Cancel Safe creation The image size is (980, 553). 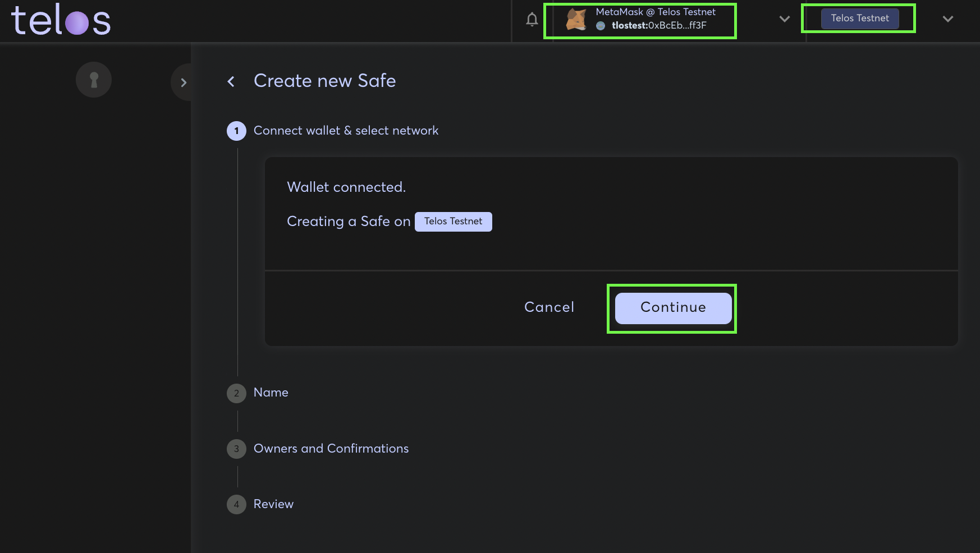point(549,307)
